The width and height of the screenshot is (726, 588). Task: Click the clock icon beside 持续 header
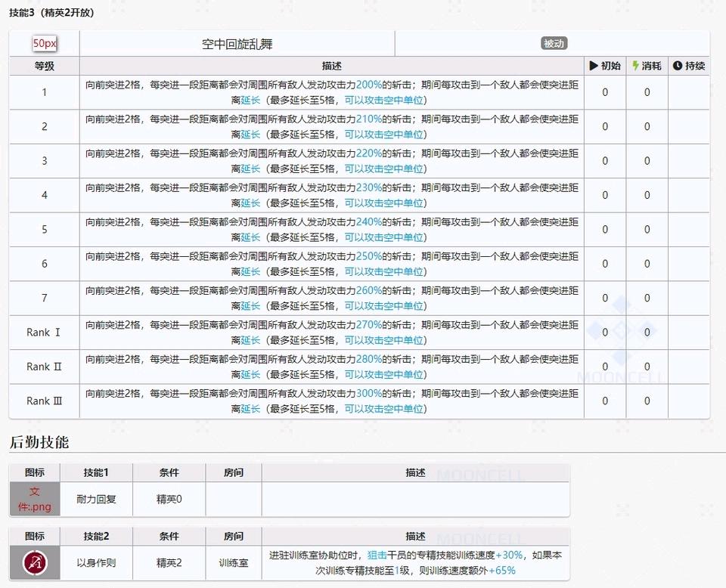pos(678,66)
